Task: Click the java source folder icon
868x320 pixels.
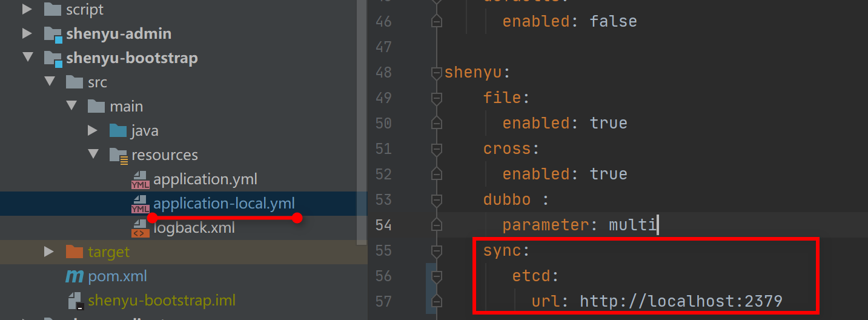Action: tap(118, 131)
